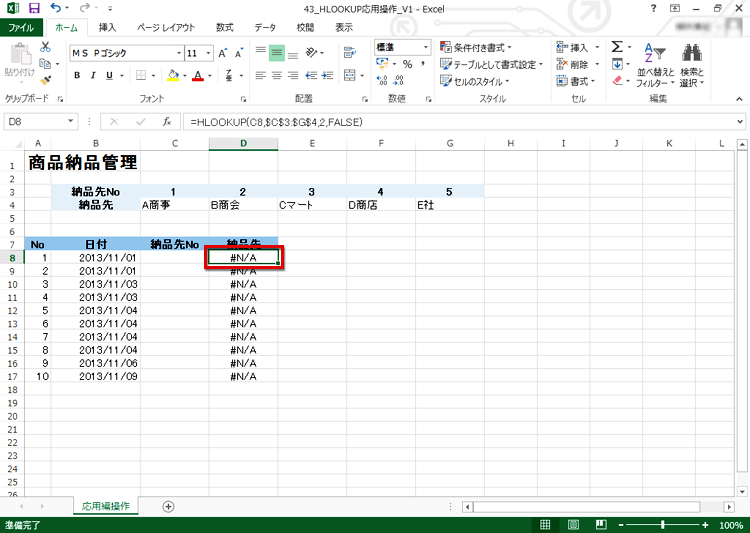Switch to the 挿入 tab

tap(107, 28)
